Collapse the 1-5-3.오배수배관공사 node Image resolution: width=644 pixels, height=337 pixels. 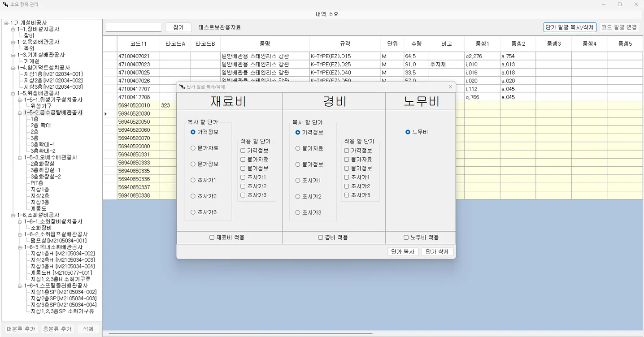(20, 158)
